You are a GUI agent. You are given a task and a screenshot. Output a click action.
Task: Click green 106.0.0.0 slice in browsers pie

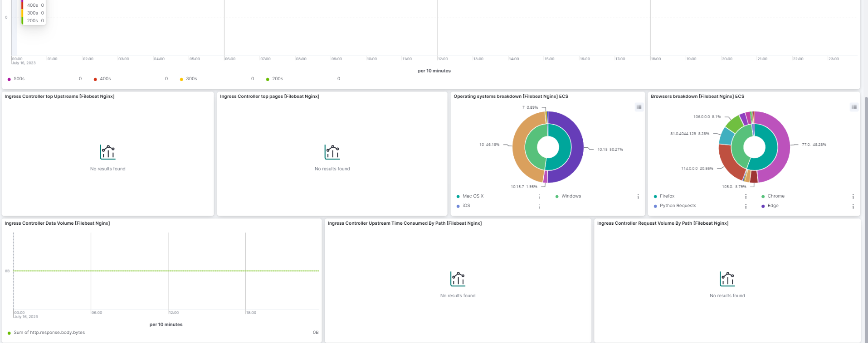click(734, 123)
